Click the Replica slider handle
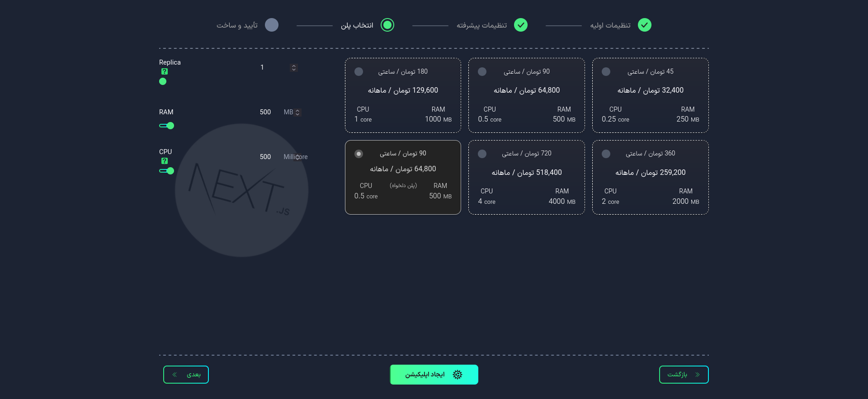Viewport: 868px width, 399px height. [163, 81]
